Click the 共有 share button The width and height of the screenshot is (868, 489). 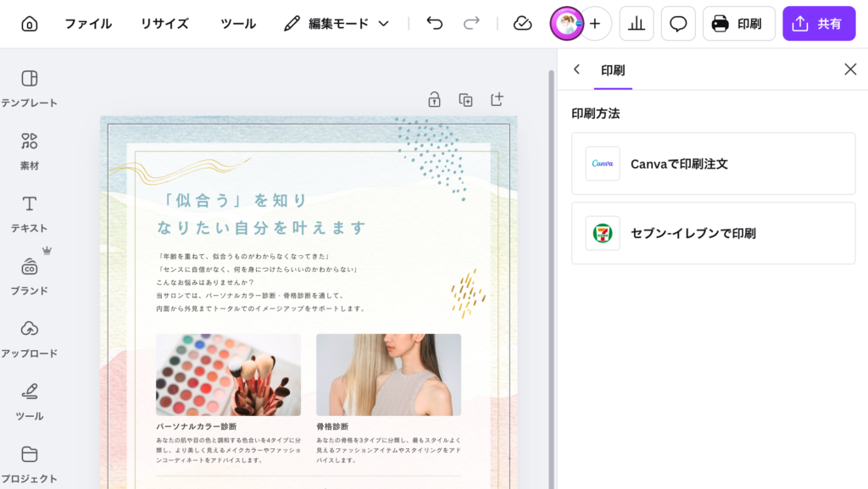tap(819, 24)
